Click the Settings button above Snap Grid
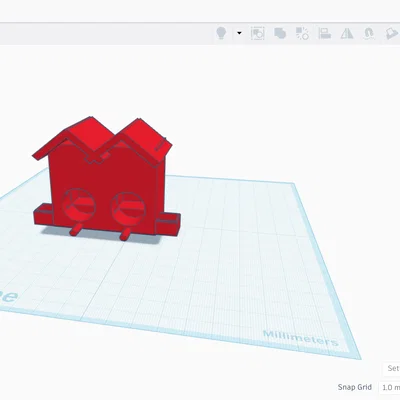The image size is (400, 400). coord(391,368)
